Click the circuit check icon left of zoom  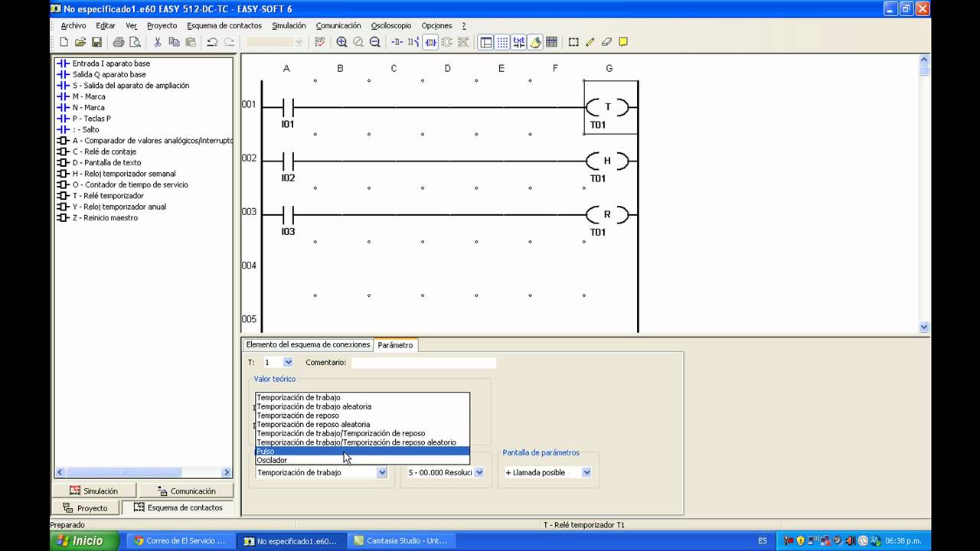tap(320, 42)
